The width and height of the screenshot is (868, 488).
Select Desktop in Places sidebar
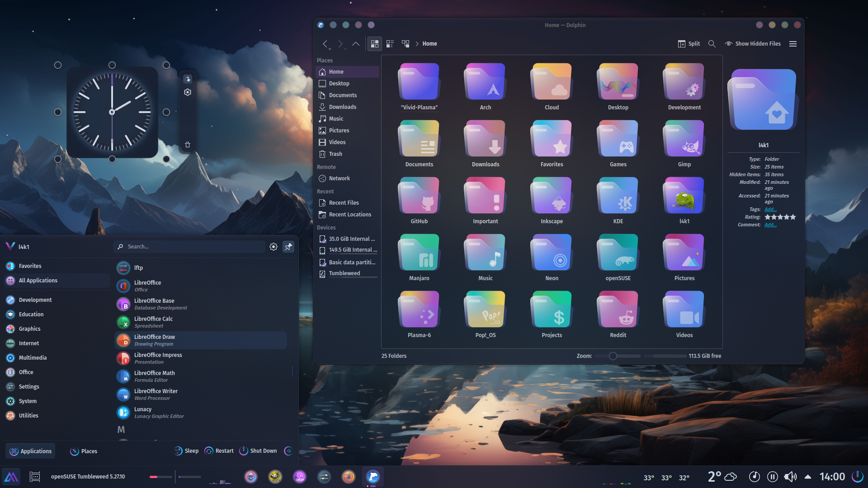pos(347,84)
